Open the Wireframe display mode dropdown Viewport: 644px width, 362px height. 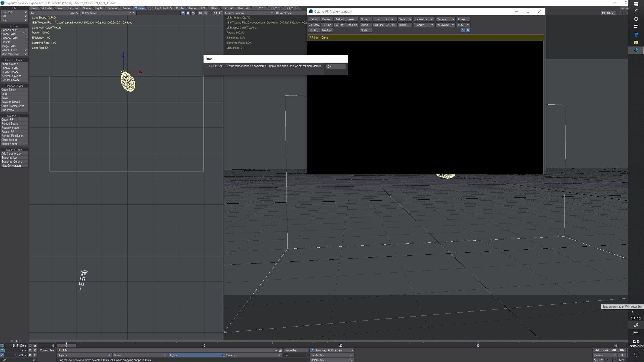coord(106,13)
